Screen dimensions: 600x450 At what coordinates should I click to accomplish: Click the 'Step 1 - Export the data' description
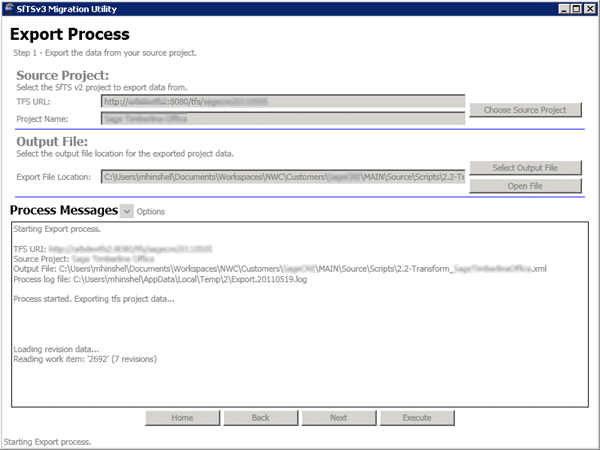(105, 53)
